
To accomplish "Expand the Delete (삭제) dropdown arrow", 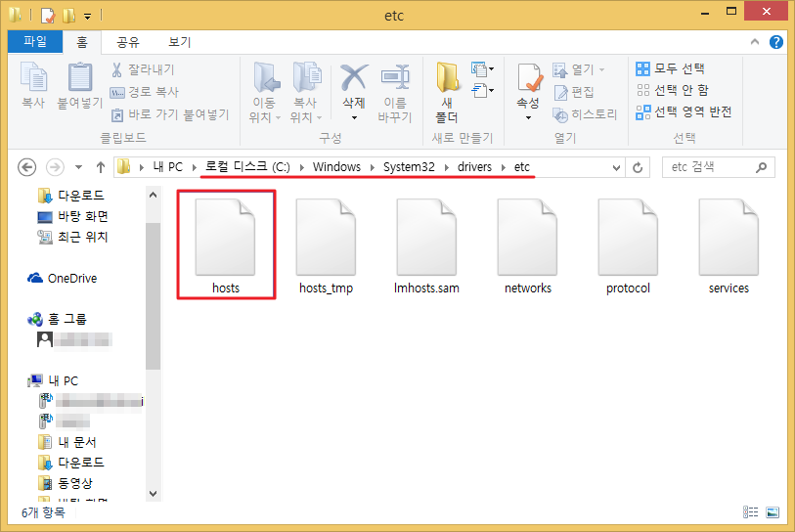I will click(354, 117).
